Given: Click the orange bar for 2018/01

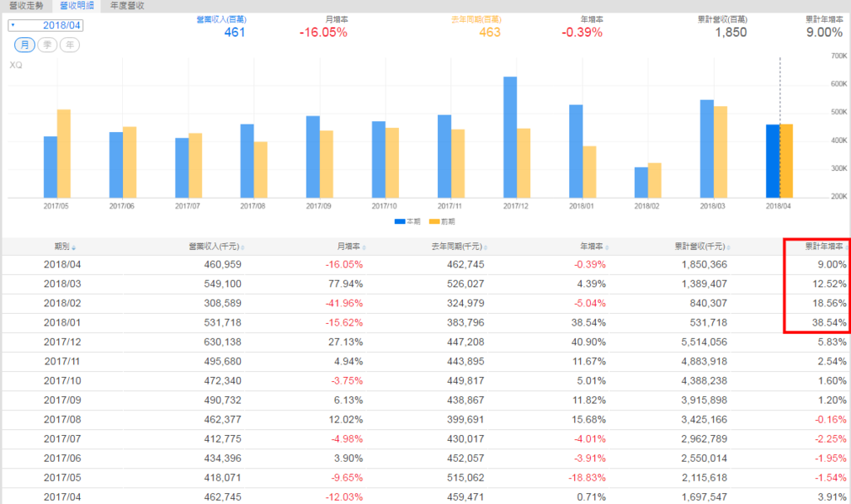Looking at the screenshot, I should [589, 172].
